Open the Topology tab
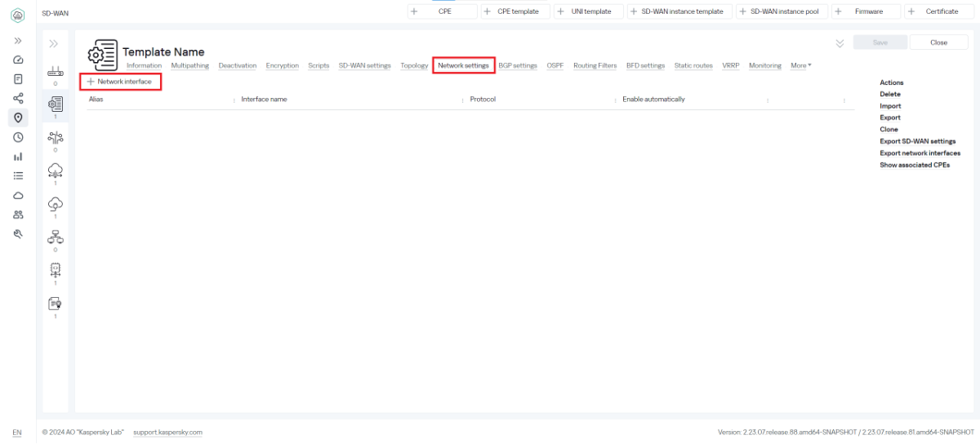 pyautogui.click(x=414, y=65)
